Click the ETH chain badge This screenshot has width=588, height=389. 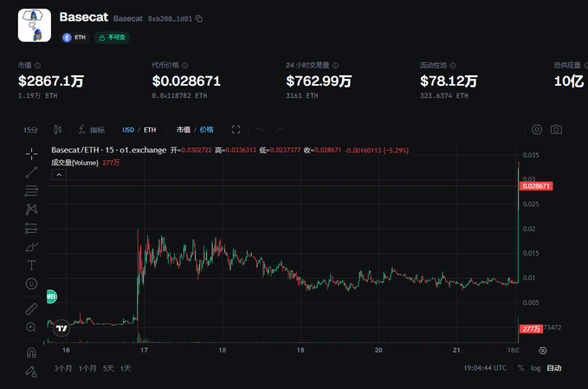[74, 37]
